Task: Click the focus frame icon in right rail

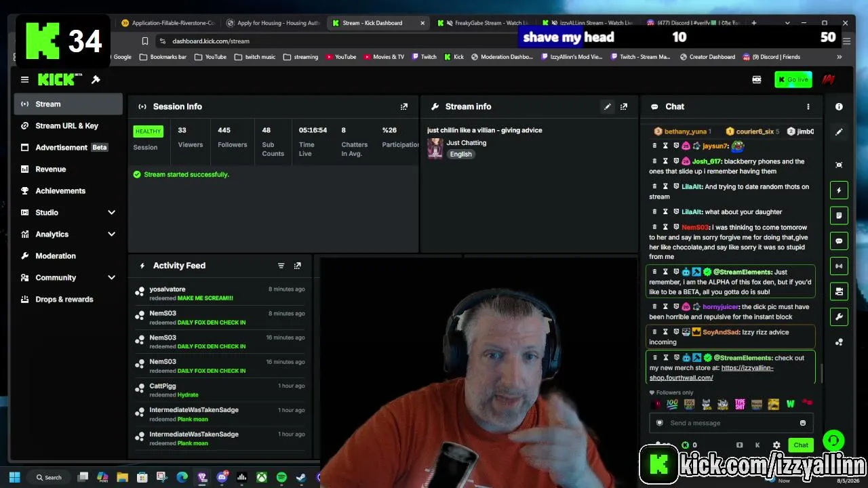Action: (839, 165)
